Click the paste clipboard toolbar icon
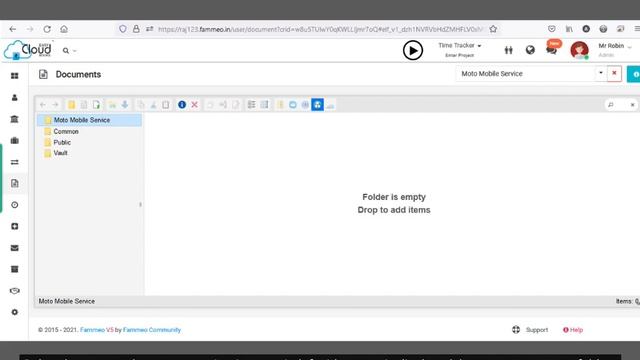The image size is (640, 360). pos(166,105)
